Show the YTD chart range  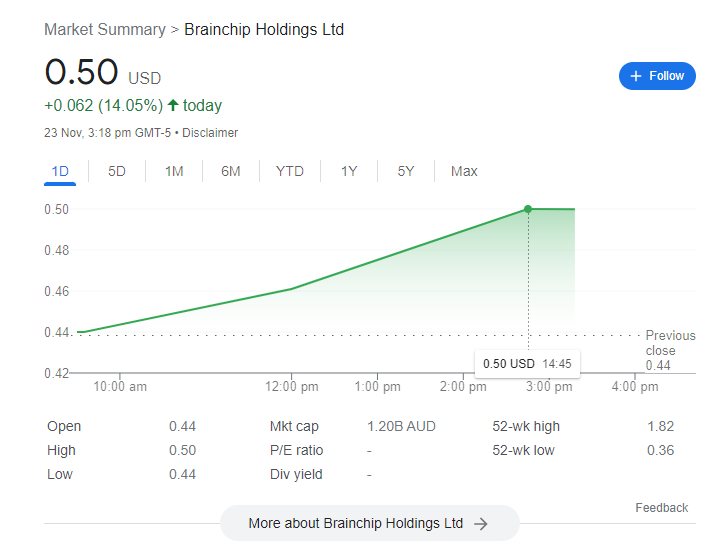click(290, 171)
